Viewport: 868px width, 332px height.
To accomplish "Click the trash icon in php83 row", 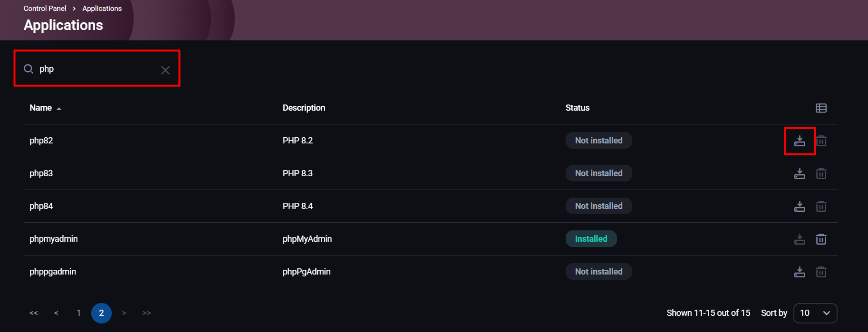I will coord(821,173).
